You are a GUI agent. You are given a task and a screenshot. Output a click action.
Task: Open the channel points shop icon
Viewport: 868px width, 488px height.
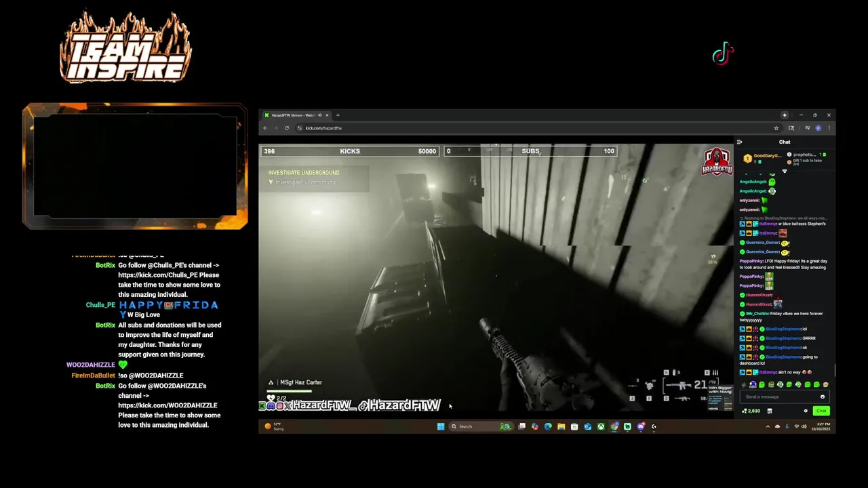coord(770,411)
